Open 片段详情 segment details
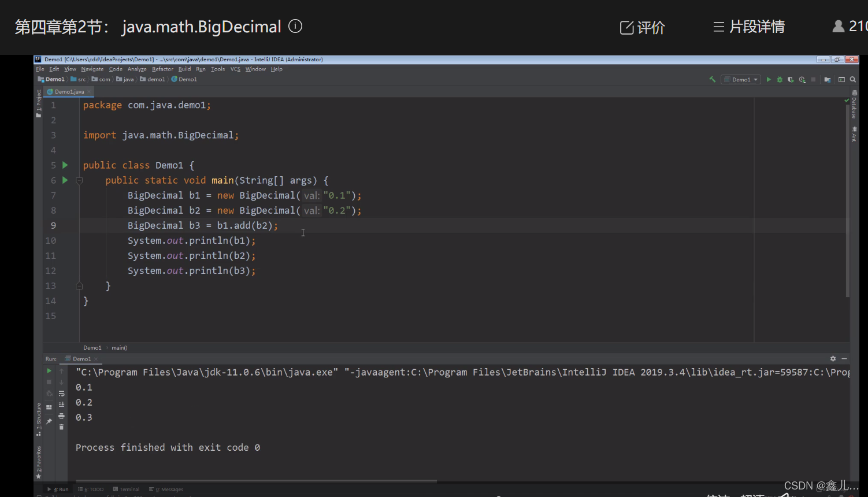This screenshot has height=497, width=868. (748, 27)
